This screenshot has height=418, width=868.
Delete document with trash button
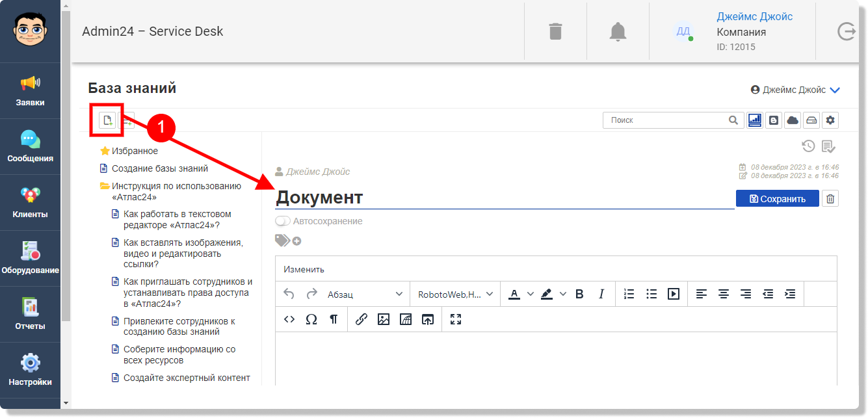(x=830, y=199)
